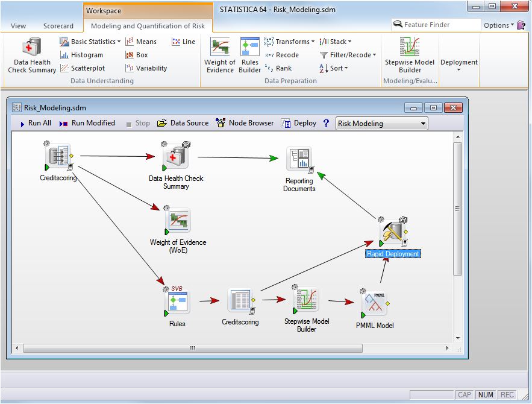Click into the Feature Finder search box
Image resolution: width=532 pixels, height=404 pixels.
[436, 25]
